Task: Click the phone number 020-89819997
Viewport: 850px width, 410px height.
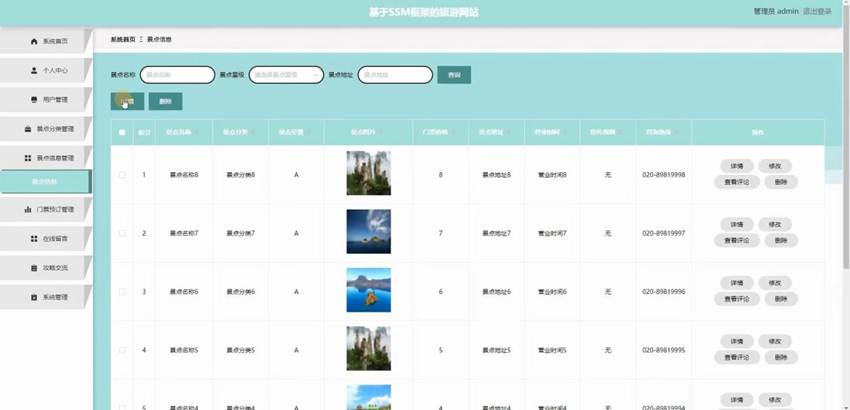Action: pyautogui.click(x=664, y=233)
